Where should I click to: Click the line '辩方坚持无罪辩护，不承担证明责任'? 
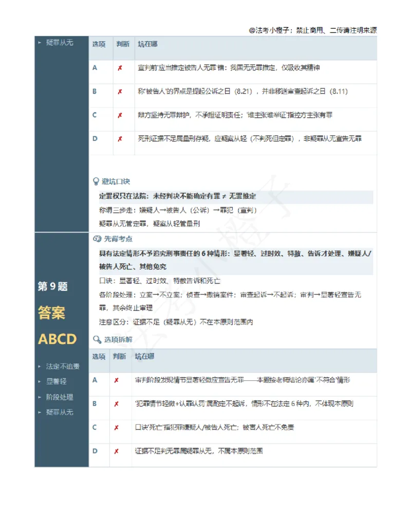point(235,115)
